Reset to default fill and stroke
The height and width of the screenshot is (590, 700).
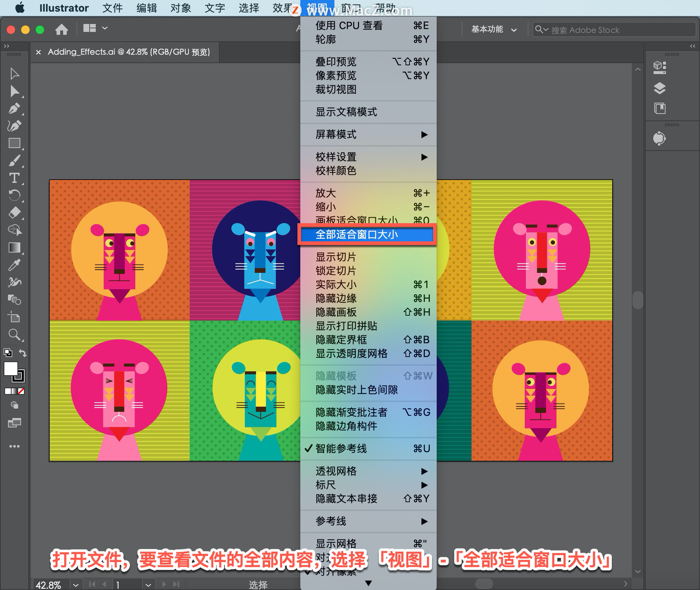click(8, 353)
